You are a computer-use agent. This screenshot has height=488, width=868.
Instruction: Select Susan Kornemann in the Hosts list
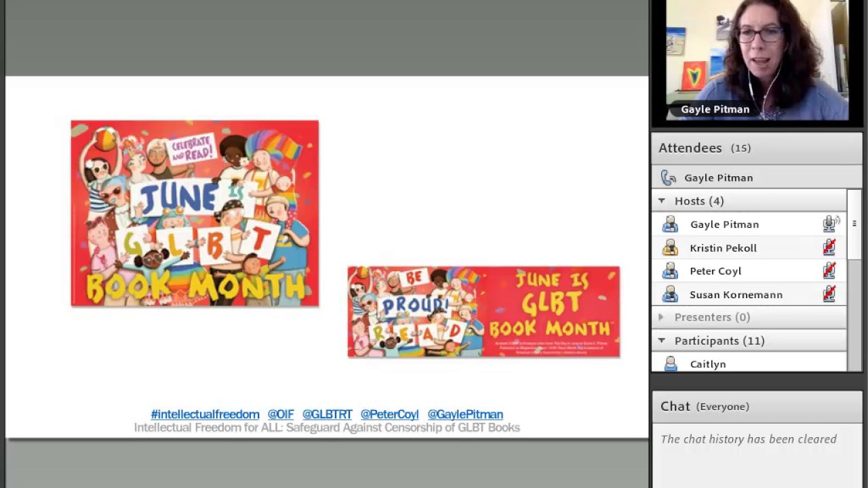tap(749, 295)
